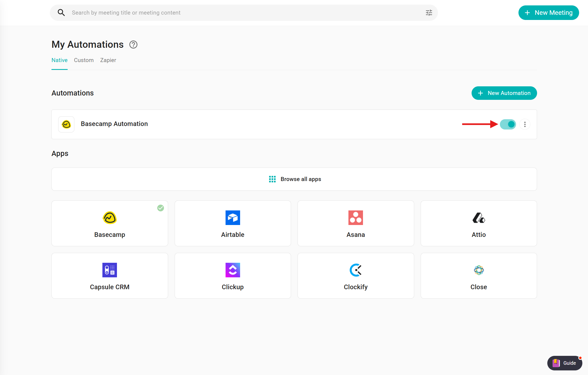The image size is (588, 375).
Task: Click the search magnifier icon
Action: (61, 13)
